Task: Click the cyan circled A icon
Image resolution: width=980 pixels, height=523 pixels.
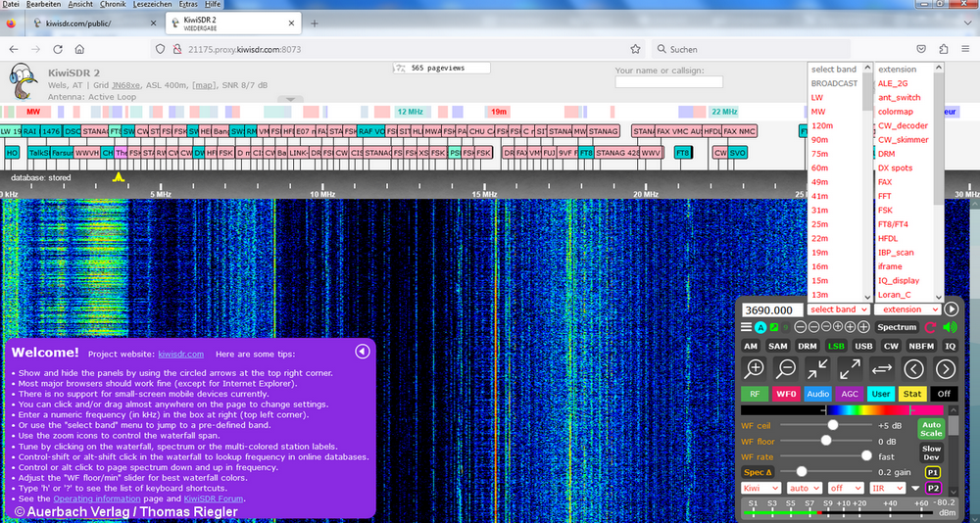Action: (760, 327)
